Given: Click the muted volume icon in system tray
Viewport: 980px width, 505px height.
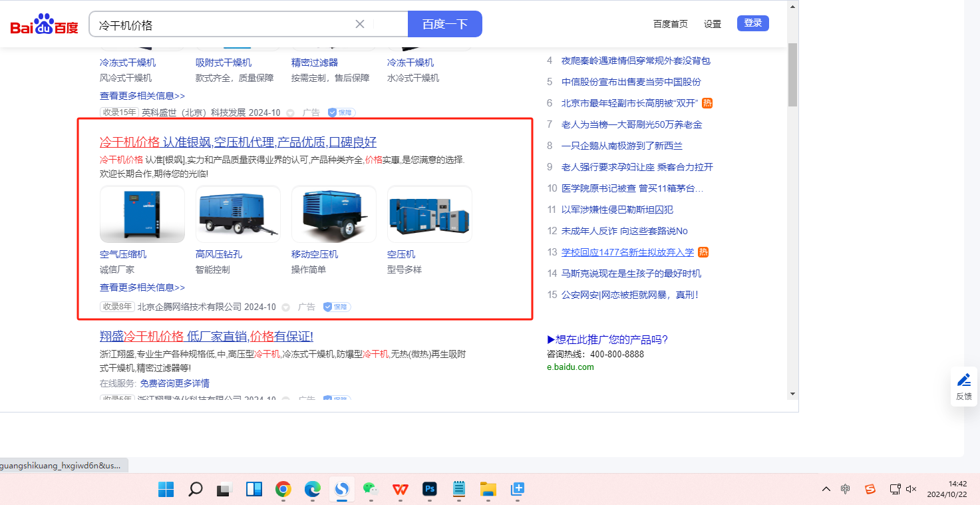Looking at the screenshot, I should (911, 489).
